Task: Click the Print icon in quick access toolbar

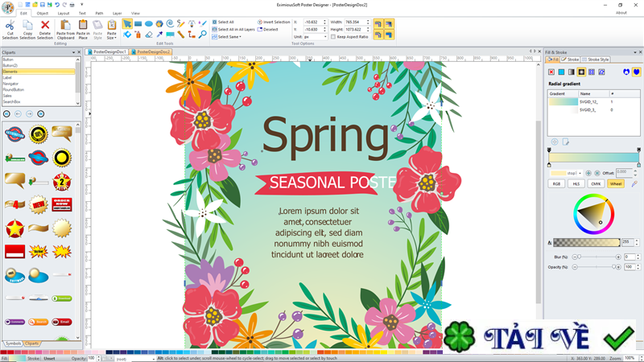Action: (72, 5)
